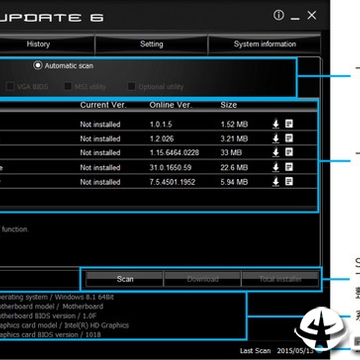Tick the Optional utility checkbox

132,87
